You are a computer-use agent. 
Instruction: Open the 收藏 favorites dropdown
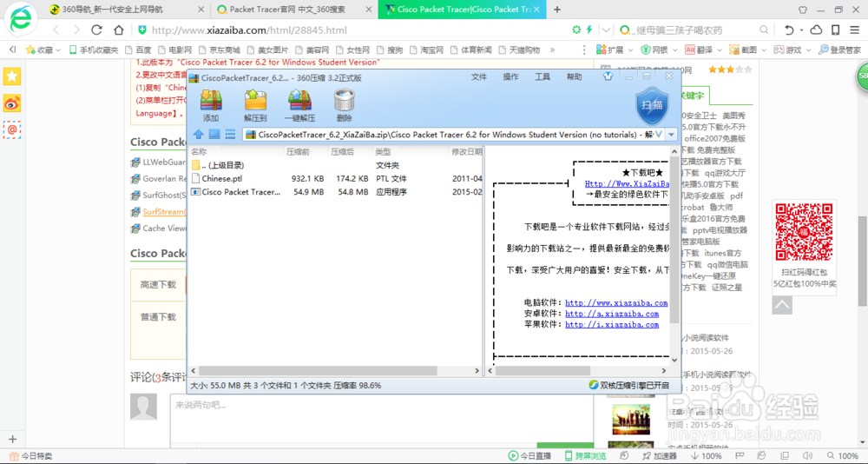[43, 50]
